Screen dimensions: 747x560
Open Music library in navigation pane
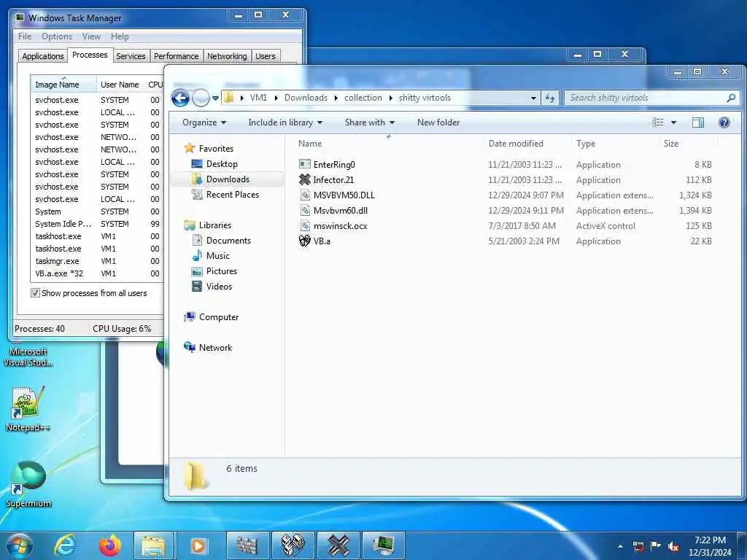coord(217,256)
